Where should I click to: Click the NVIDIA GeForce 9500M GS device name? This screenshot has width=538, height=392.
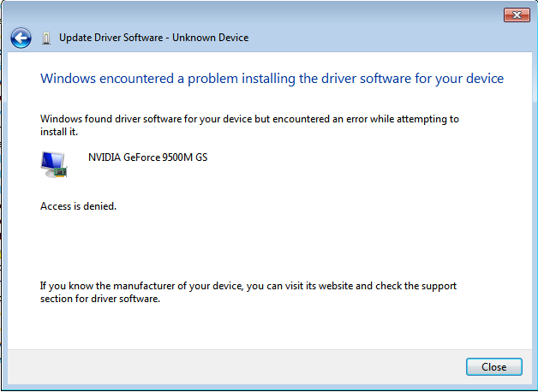pyautogui.click(x=148, y=157)
